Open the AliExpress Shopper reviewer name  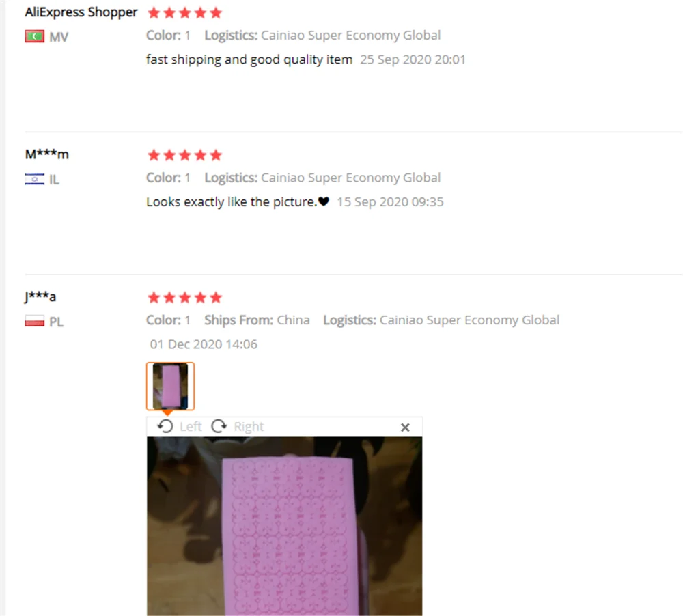pyautogui.click(x=81, y=12)
